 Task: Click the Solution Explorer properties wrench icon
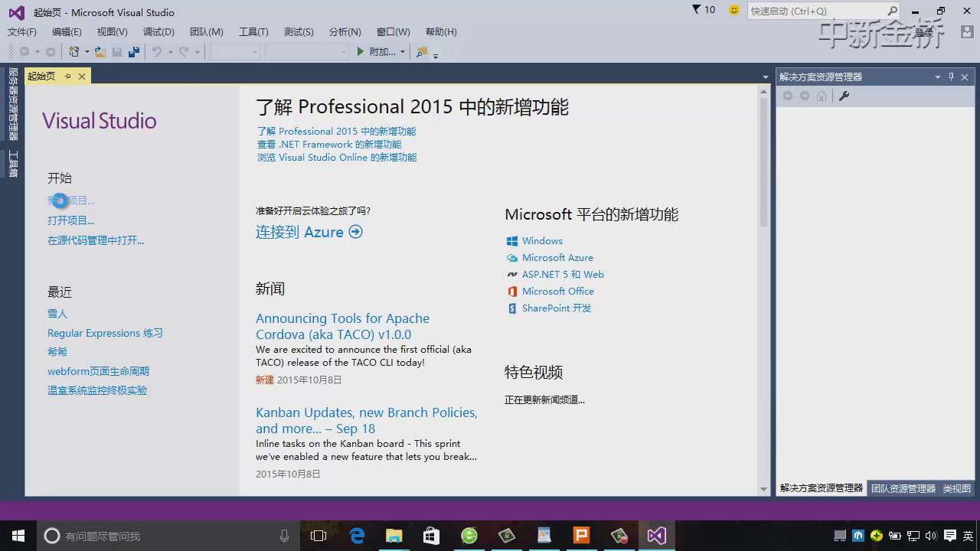(x=844, y=96)
